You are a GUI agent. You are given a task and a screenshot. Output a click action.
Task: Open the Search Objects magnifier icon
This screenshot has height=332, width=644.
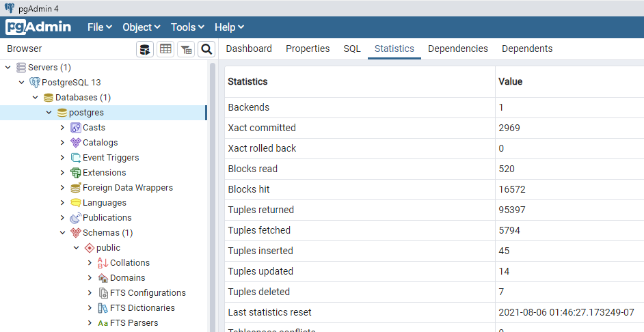[206, 49]
